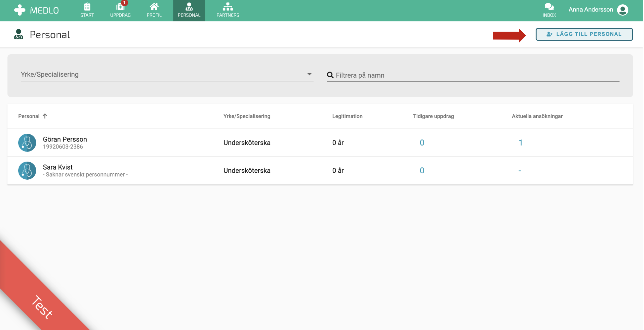Sort by Legitimation column header
Viewport: 644px width, 330px height.
pos(347,116)
